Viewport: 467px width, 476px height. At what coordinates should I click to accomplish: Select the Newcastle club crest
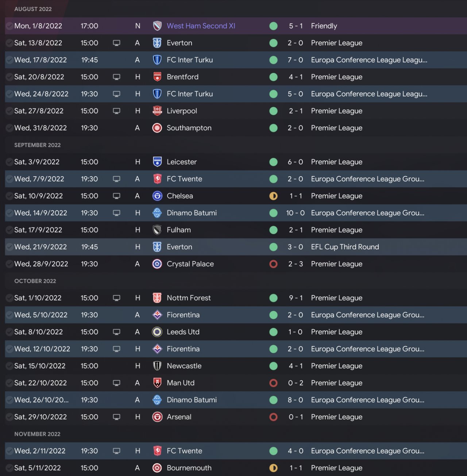(x=157, y=366)
